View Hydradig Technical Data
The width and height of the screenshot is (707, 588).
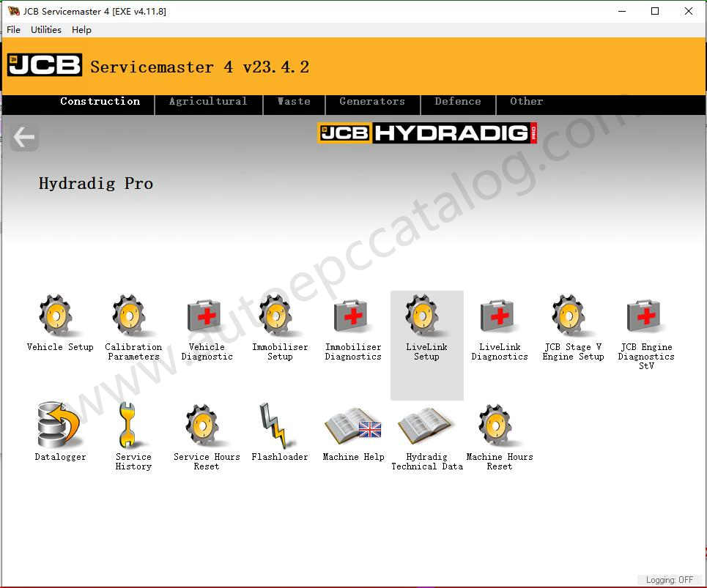click(426, 426)
